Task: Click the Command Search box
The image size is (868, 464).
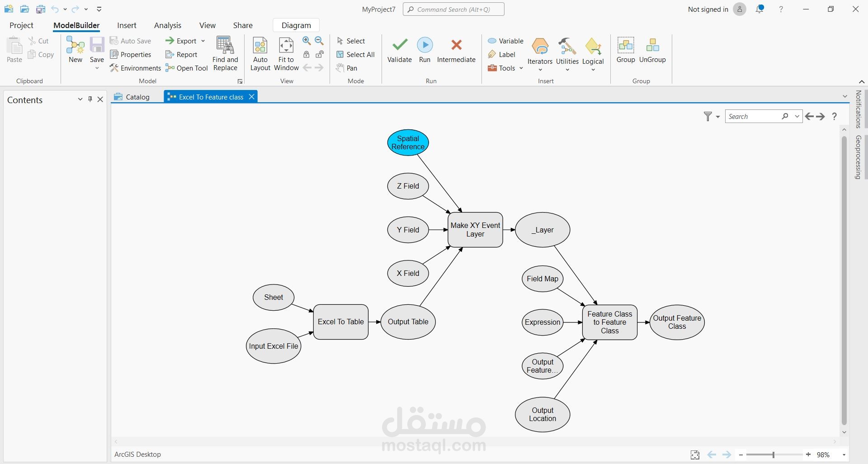Action: (453, 9)
